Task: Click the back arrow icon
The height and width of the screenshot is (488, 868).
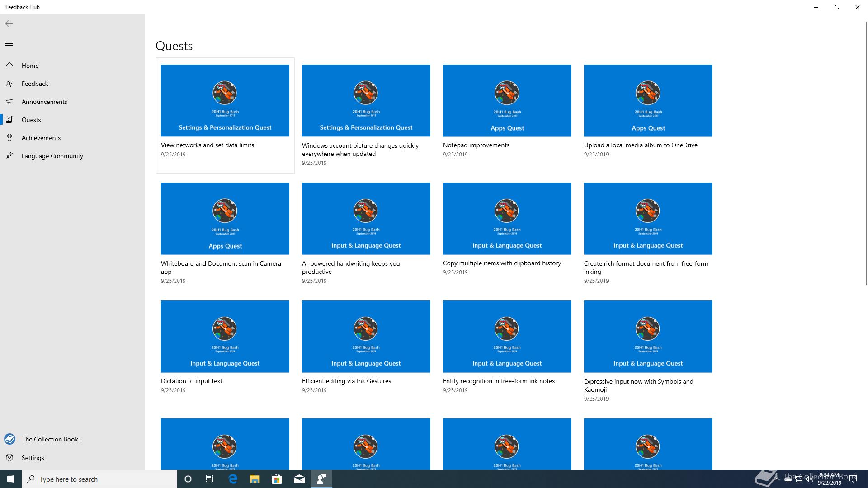Action: [x=9, y=23]
